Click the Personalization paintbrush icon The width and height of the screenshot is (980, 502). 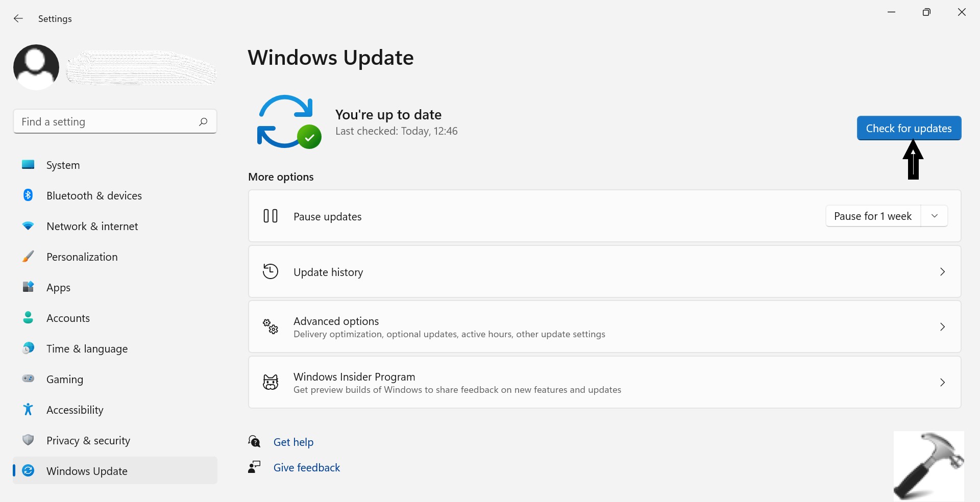[28, 257]
